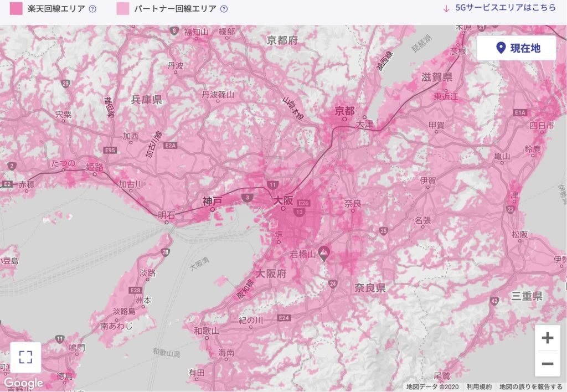The height and width of the screenshot is (392, 567).
Task: Click the E24 highway shield
Action: 284,317
